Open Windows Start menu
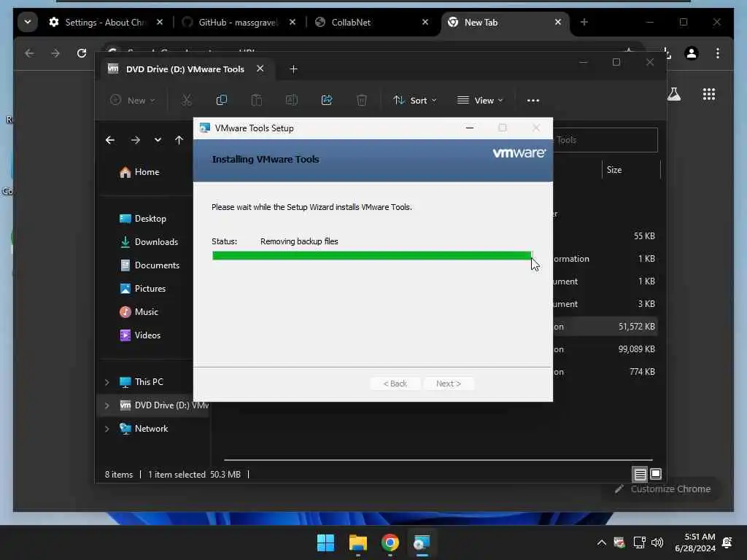The image size is (747, 560). 326,542
